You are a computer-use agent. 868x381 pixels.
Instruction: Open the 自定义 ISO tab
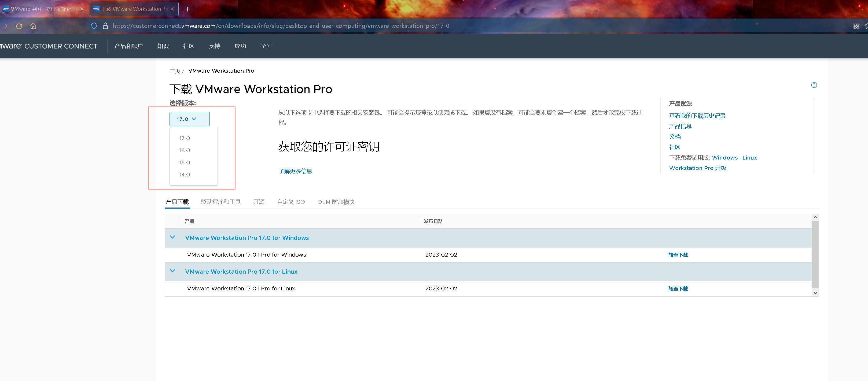point(291,202)
